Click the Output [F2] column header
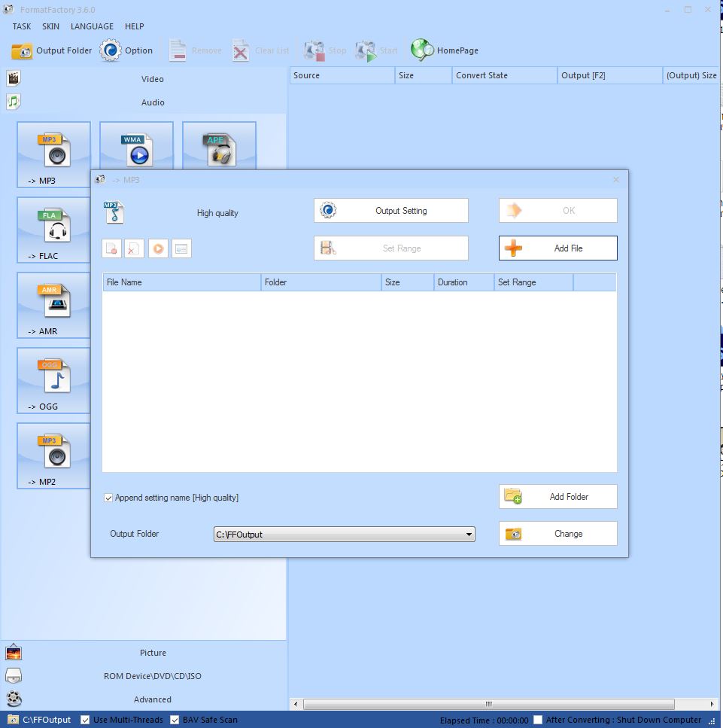This screenshot has width=723, height=728. [x=609, y=75]
